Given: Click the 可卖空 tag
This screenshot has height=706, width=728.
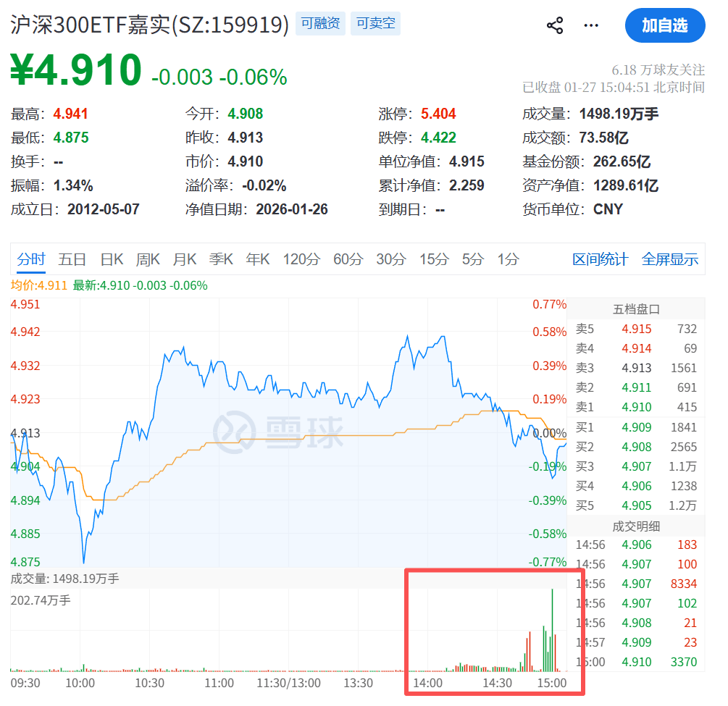Looking at the screenshot, I should point(376,24).
